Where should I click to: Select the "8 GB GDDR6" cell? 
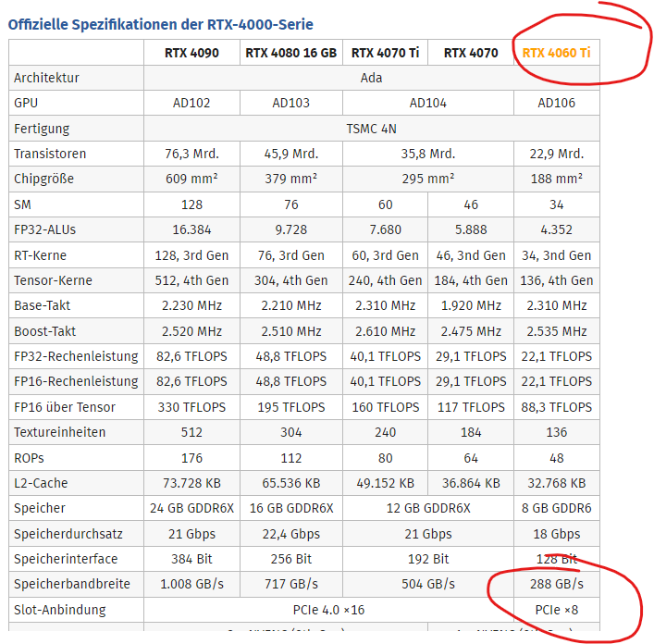click(556, 508)
